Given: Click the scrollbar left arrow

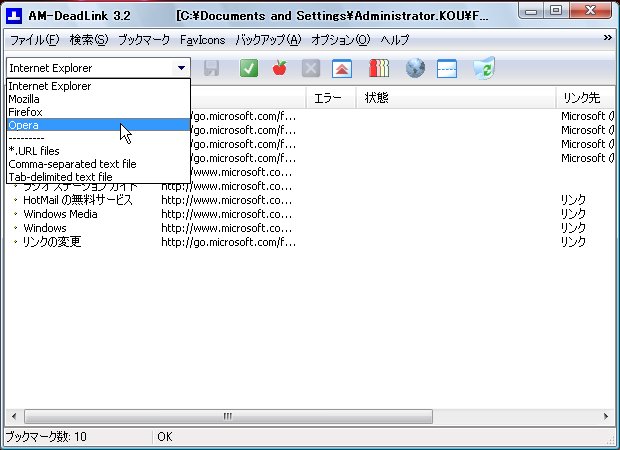Looking at the screenshot, I should point(14,416).
